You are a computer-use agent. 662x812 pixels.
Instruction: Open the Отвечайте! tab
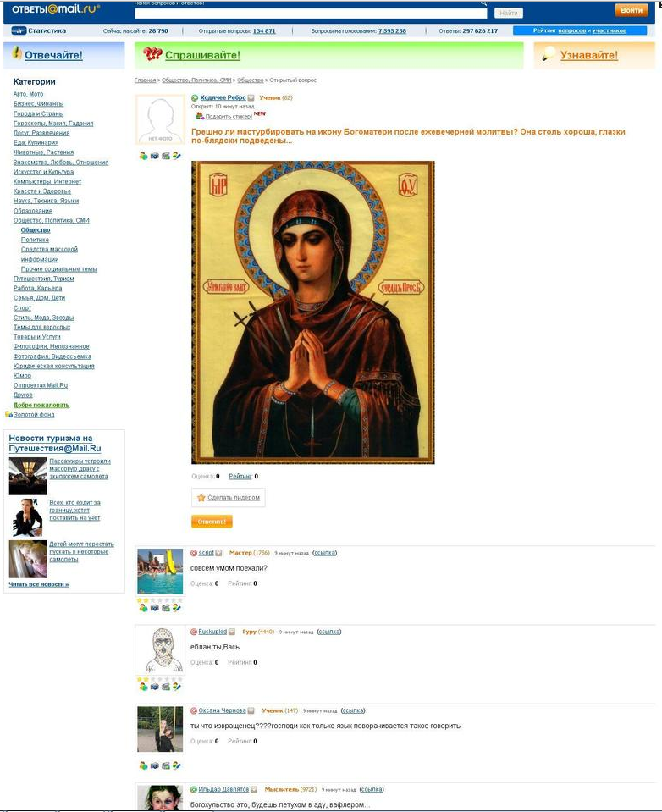click(x=53, y=55)
